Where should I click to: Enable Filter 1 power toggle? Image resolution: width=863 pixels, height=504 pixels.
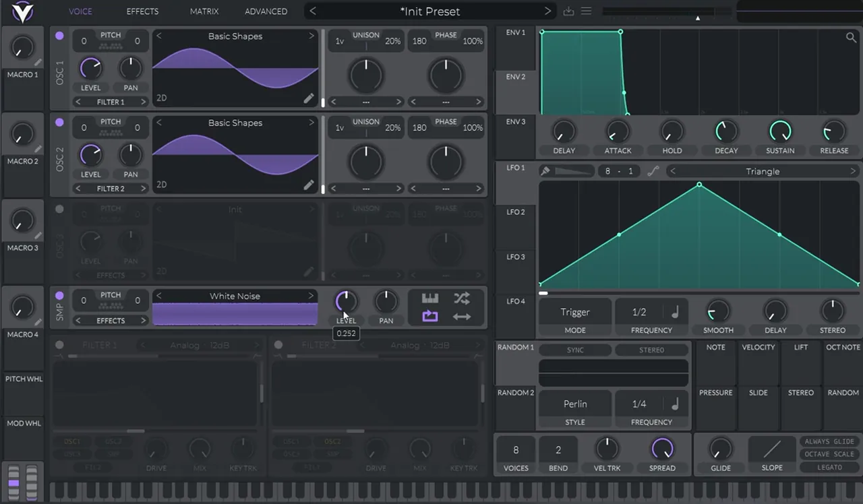pyautogui.click(x=59, y=345)
